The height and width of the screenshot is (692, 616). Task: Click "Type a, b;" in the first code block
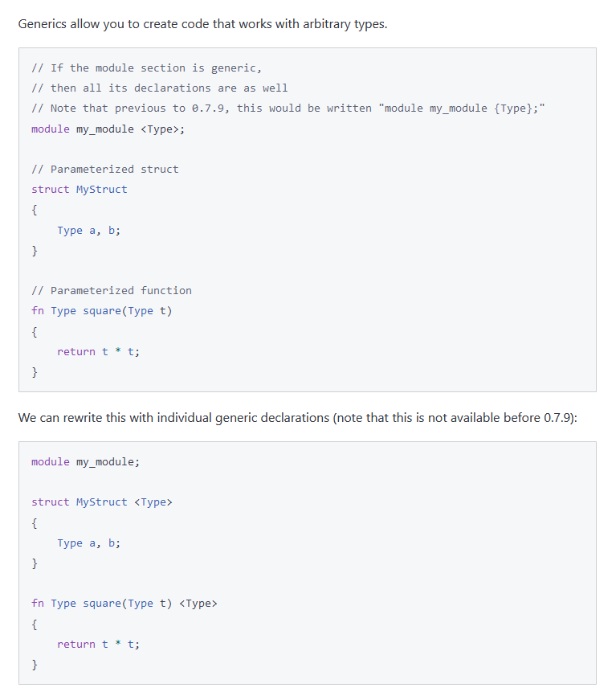[88, 231]
